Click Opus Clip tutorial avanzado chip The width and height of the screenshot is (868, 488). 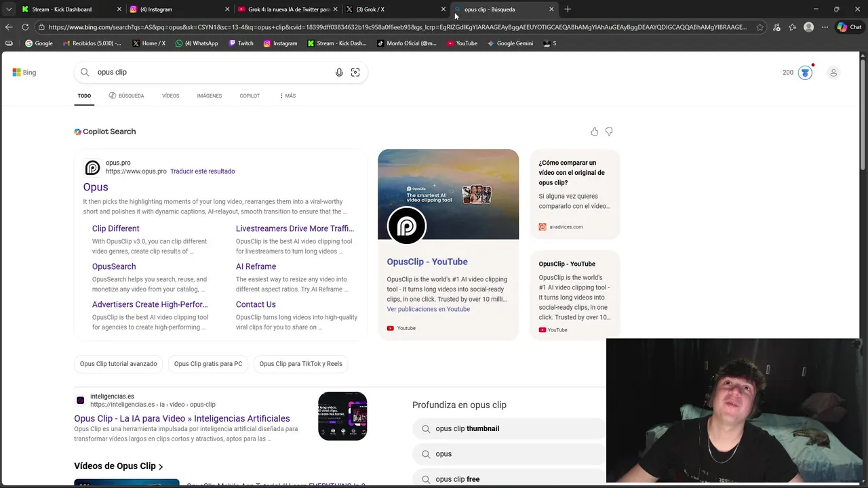tap(119, 364)
